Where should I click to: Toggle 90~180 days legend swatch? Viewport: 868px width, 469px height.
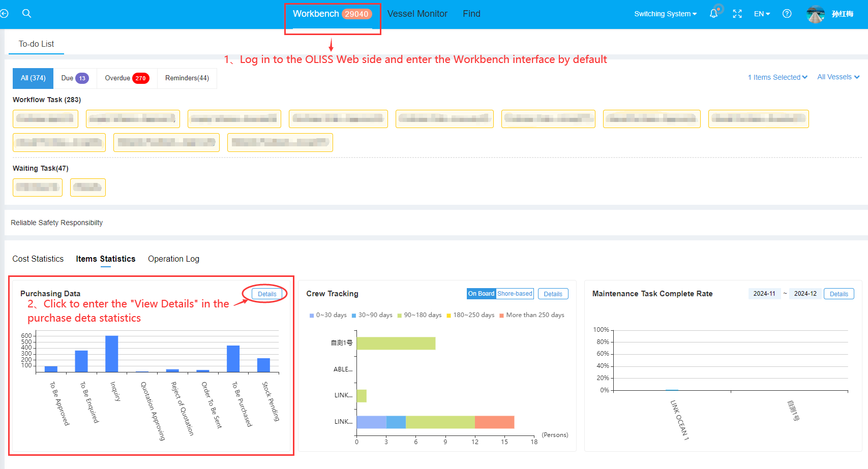click(x=400, y=316)
